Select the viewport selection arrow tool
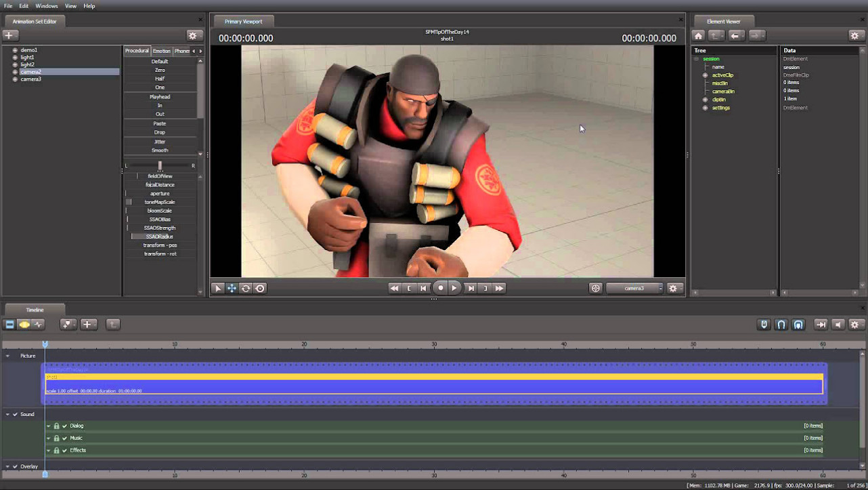This screenshot has height=490, width=868. (217, 288)
